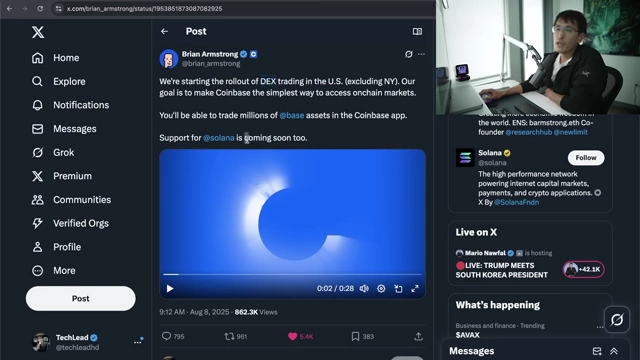The height and width of the screenshot is (360, 640).
Task: Click the site info icon in the address bar
Action: click(x=58, y=9)
